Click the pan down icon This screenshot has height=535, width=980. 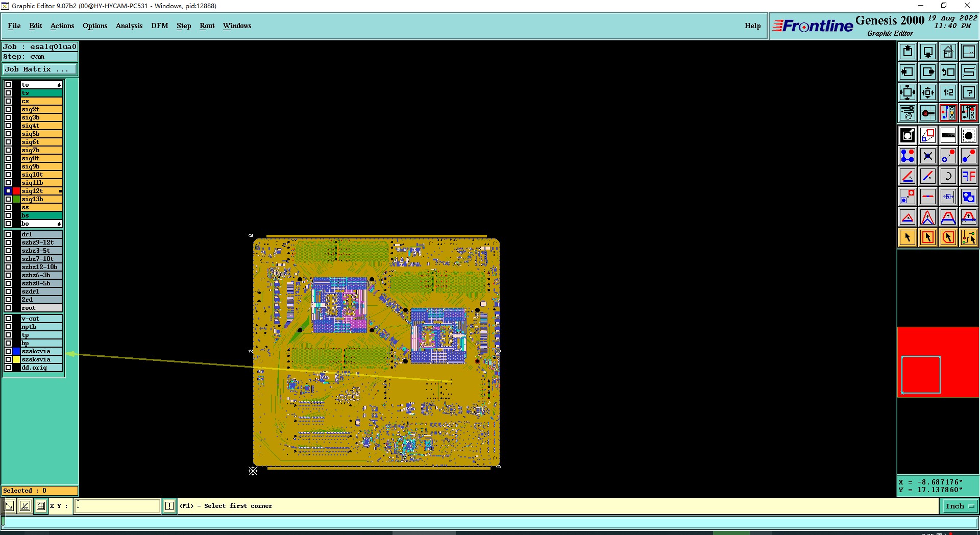pos(928,52)
